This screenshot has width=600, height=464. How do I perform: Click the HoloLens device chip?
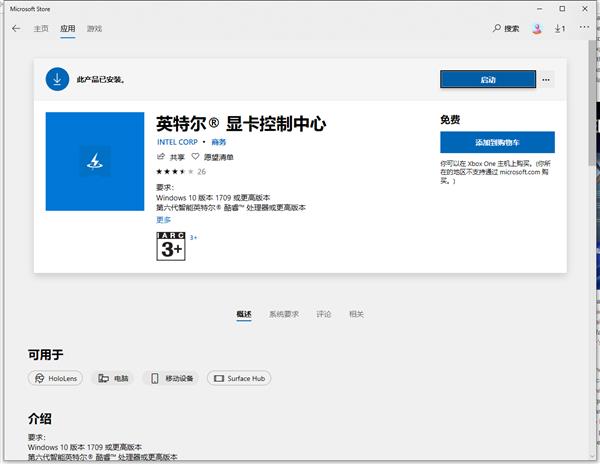pos(55,378)
